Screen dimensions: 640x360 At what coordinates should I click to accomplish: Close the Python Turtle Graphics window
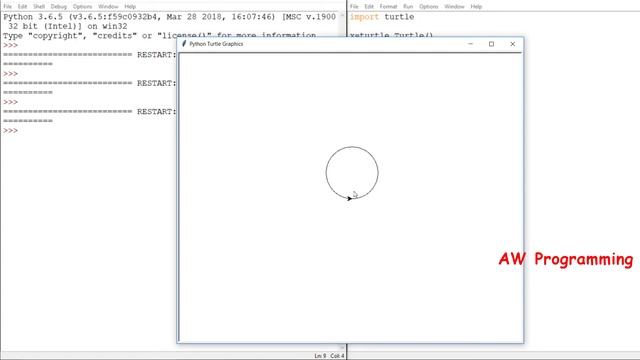(513, 44)
